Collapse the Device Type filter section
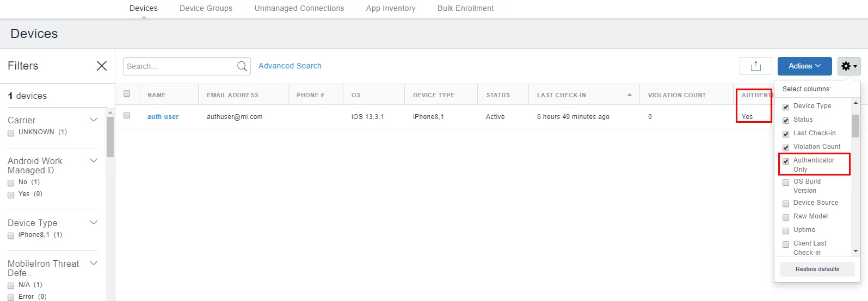Screen dimensions: 868x301 [94, 222]
